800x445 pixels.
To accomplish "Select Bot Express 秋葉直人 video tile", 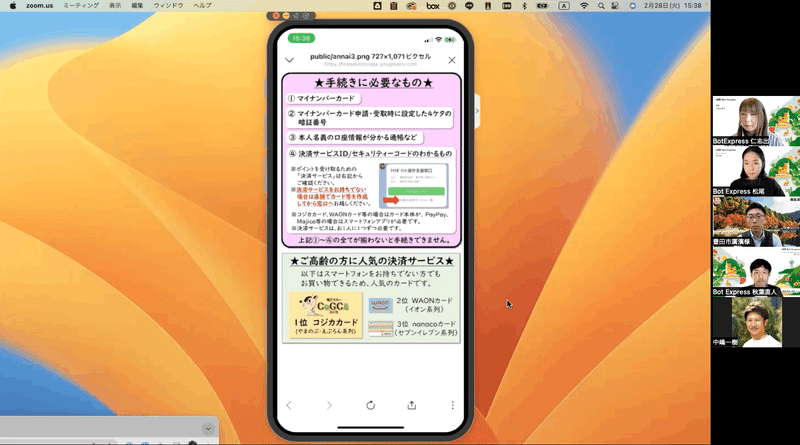I will pos(756,271).
